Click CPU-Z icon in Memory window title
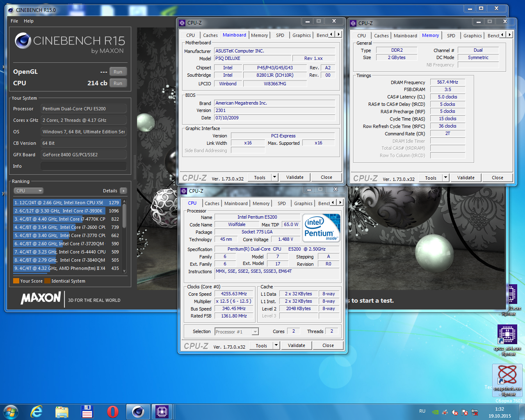 pos(353,23)
